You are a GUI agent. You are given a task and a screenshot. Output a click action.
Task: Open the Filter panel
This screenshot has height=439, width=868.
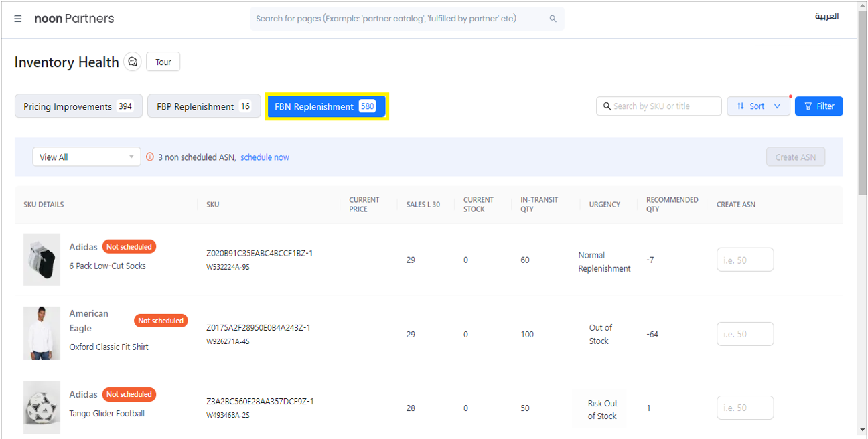(x=818, y=106)
